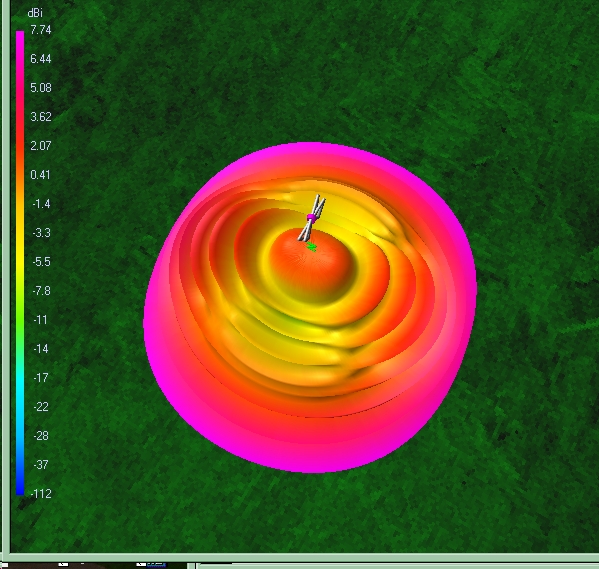Click the 0.41 gain legend label

(x=40, y=175)
